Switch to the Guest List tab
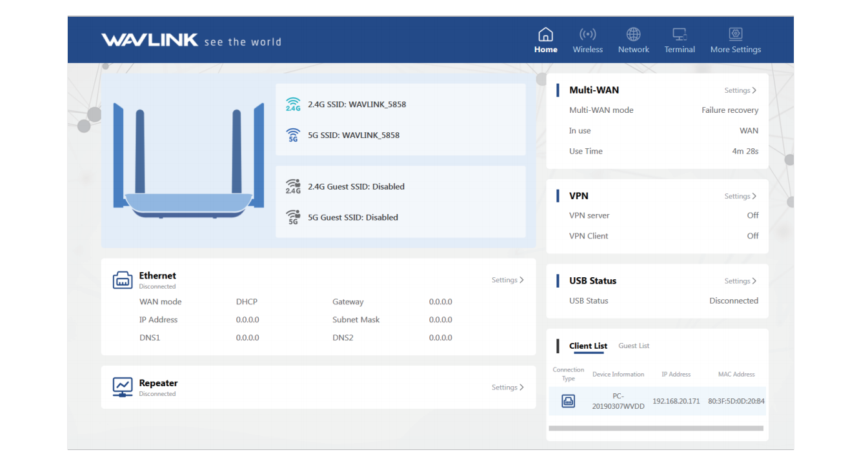The image size is (868, 470). point(633,346)
